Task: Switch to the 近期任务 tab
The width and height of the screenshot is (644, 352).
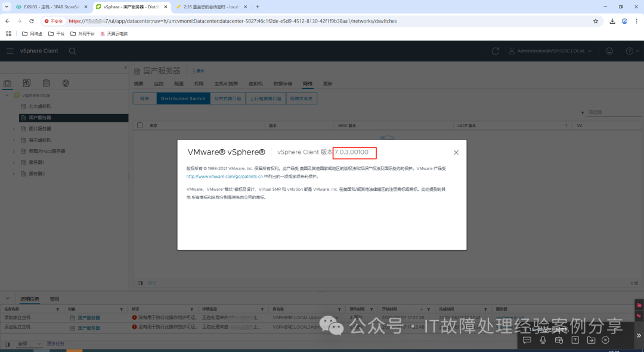Action: [30, 299]
